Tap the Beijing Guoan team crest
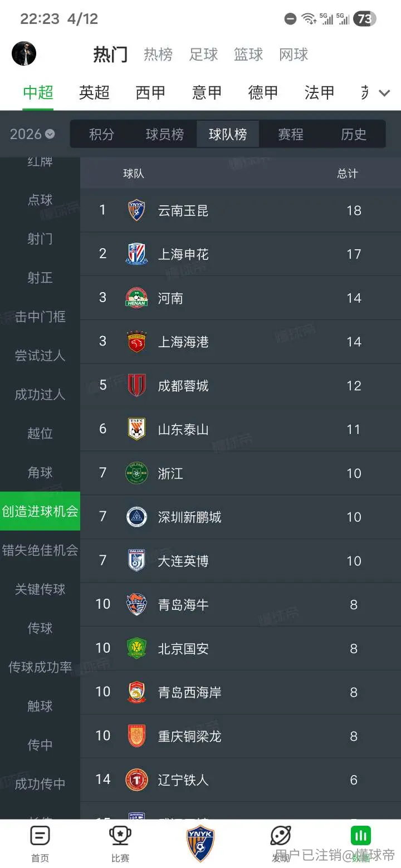The image size is (401, 868). [x=136, y=648]
